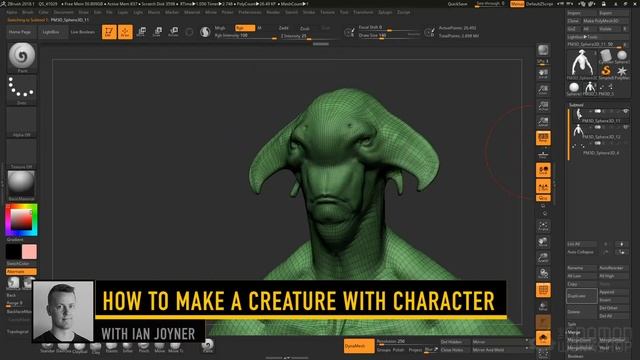Adjust the DynaMesh Resolution slider
The height and width of the screenshot is (360, 640).
pos(407,342)
